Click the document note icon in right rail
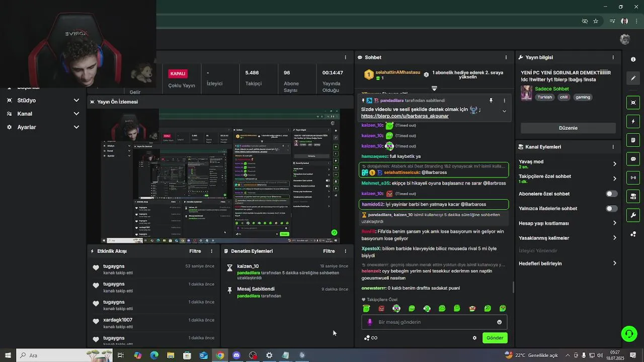 [x=633, y=140]
